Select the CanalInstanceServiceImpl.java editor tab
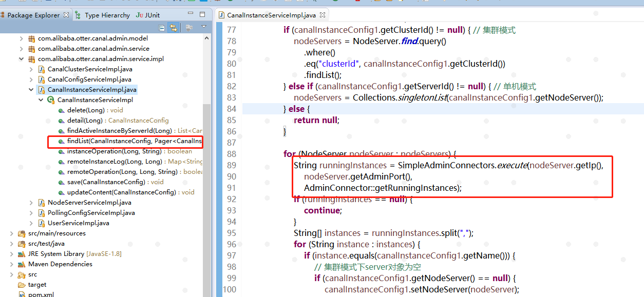 pyautogui.click(x=272, y=15)
